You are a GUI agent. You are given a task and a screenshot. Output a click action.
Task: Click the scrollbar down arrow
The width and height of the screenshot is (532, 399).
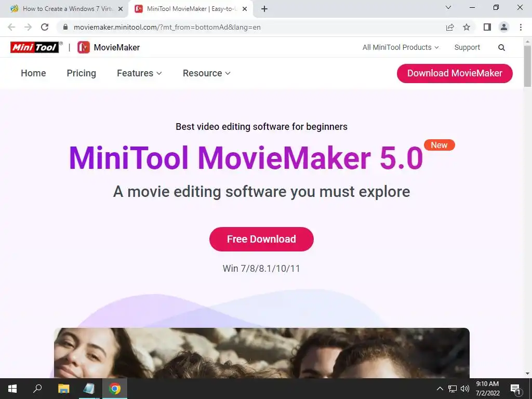527,374
